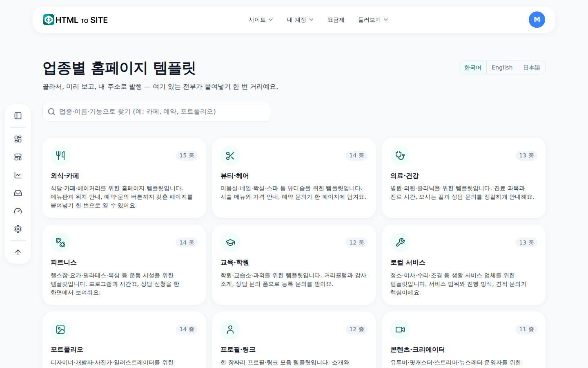Click the fork and knife 외식·카페 icon
This screenshot has height=368, width=588.
click(60, 156)
